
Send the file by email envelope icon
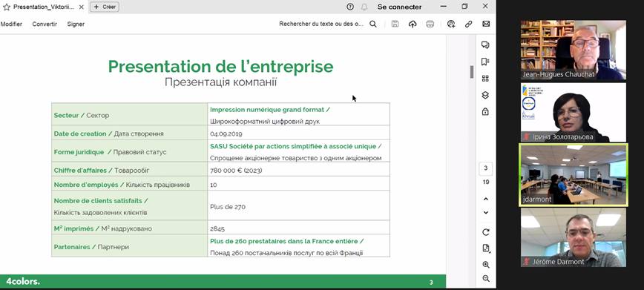coord(486,24)
